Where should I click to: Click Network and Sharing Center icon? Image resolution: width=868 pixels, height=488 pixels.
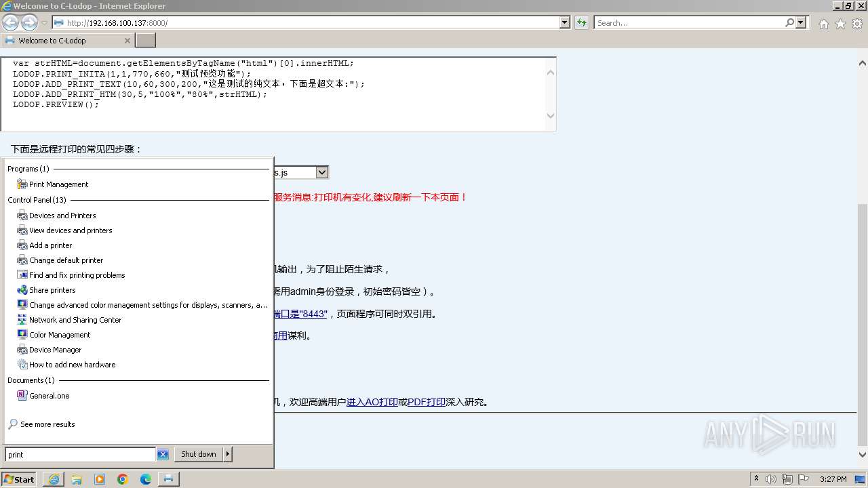tap(22, 320)
